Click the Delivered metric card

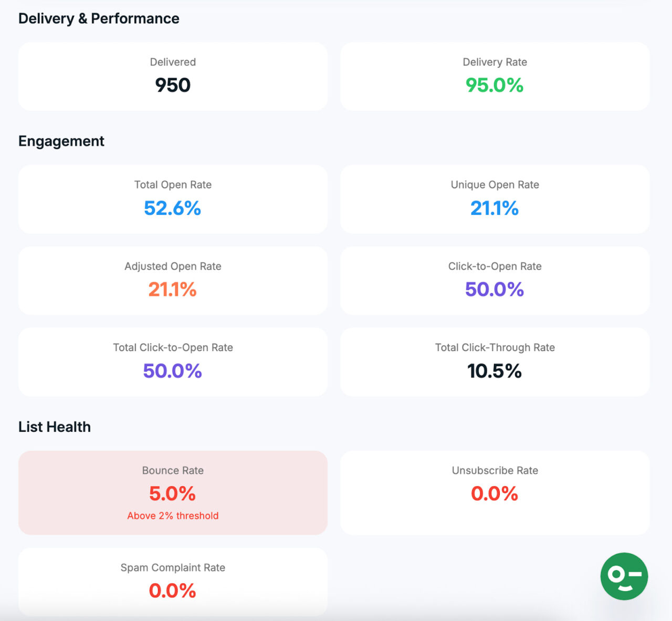[173, 76]
